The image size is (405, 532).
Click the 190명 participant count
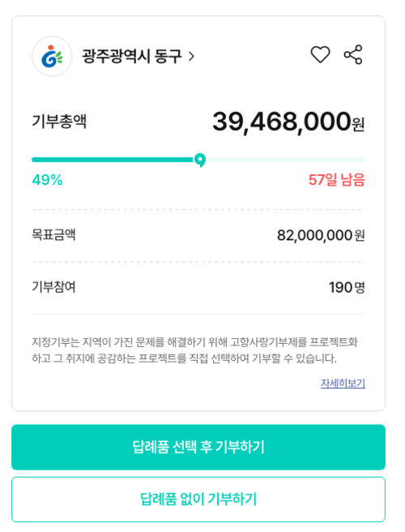pos(347,288)
